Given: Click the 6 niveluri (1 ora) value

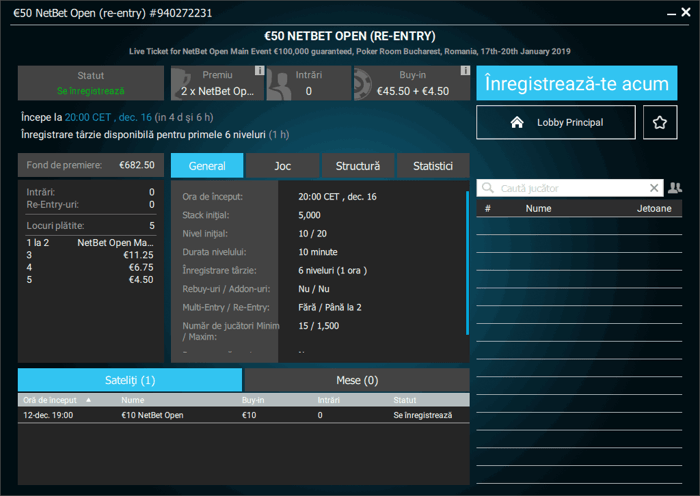Looking at the screenshot, I should 333,271.
